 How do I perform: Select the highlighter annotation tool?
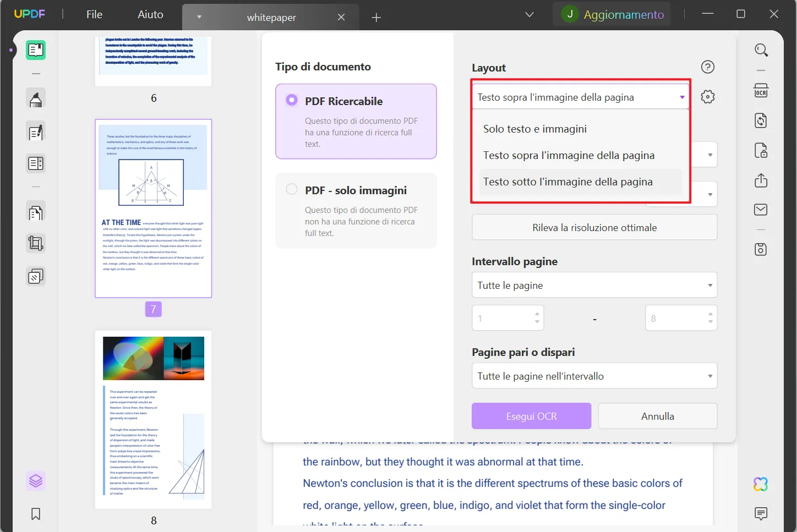point(35,97)
